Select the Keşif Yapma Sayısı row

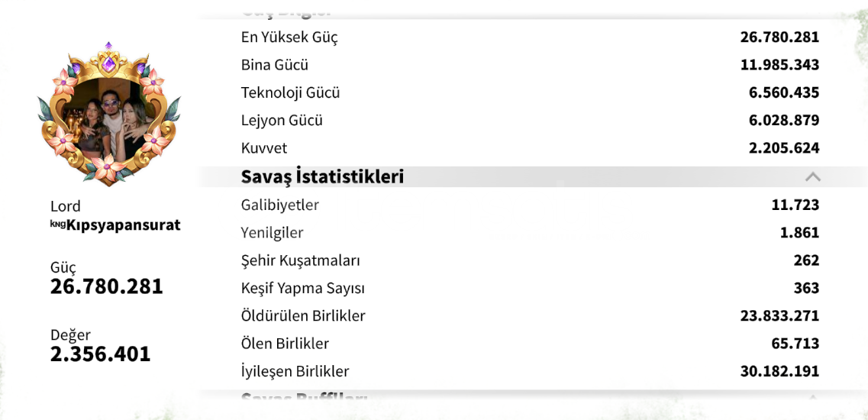[531, 288]
